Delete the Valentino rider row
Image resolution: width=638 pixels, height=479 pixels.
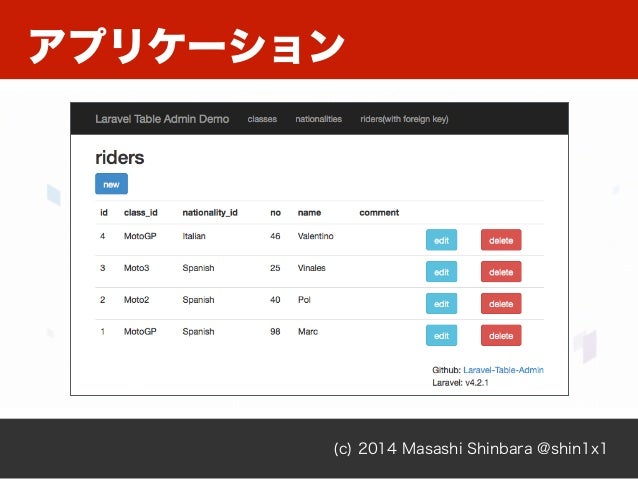(x=501, y=240)
